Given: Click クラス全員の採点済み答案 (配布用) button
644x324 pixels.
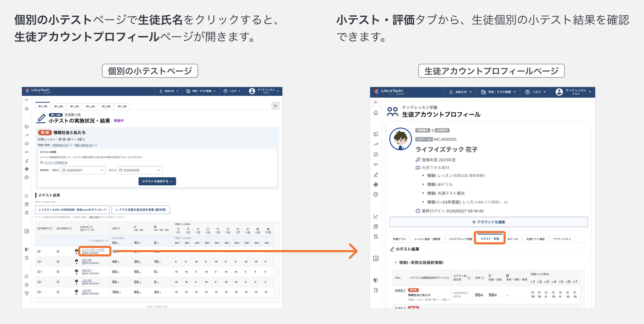Looking at the screenshot, I should click(141, 210).
